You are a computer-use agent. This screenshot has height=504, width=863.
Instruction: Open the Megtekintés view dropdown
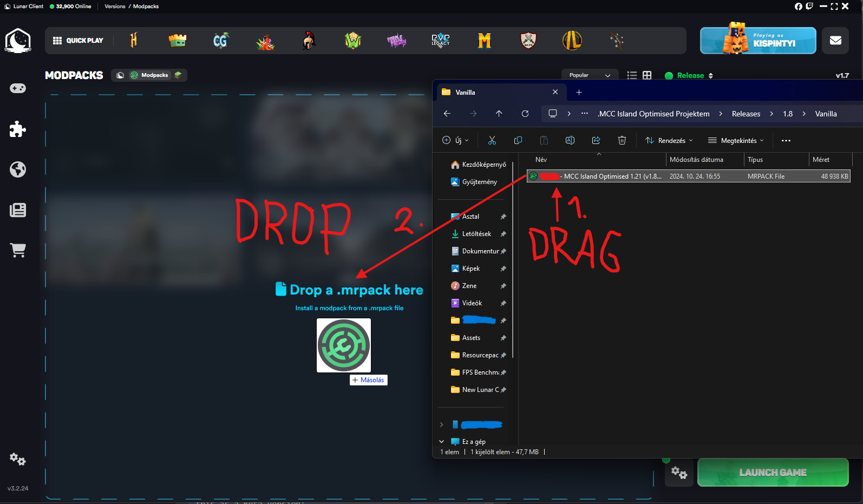(736, 140)
